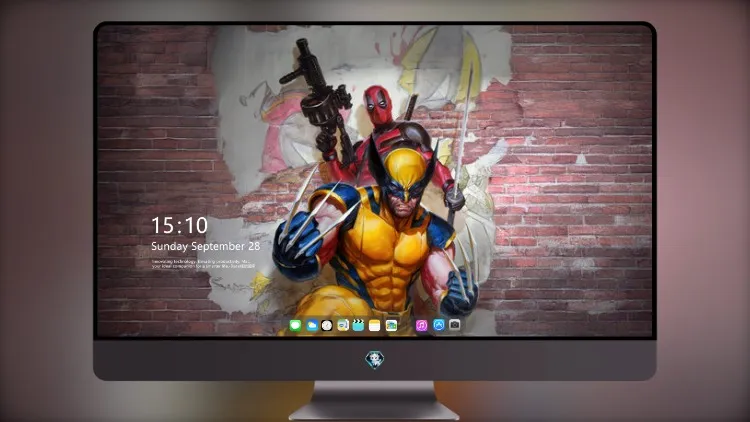This screenshot has width=750, height=422.
Task: Open the blue App Store icon
Action: (x=439, y=325)
